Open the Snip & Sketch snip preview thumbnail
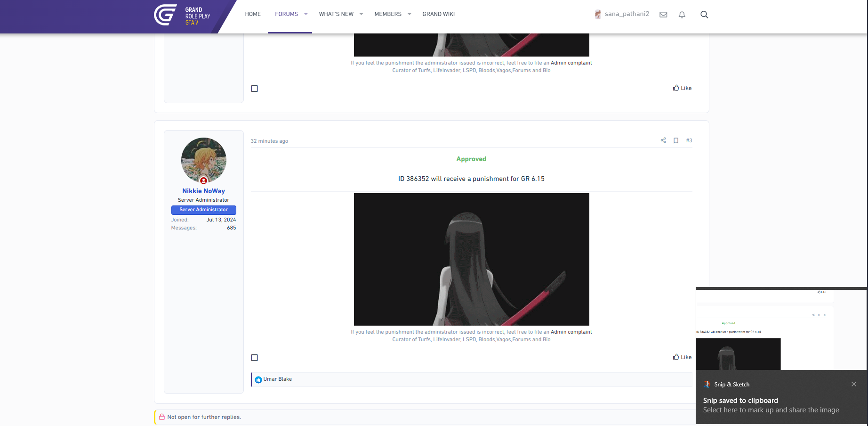This screenshot has height=426, width=868. coord(781,330)
